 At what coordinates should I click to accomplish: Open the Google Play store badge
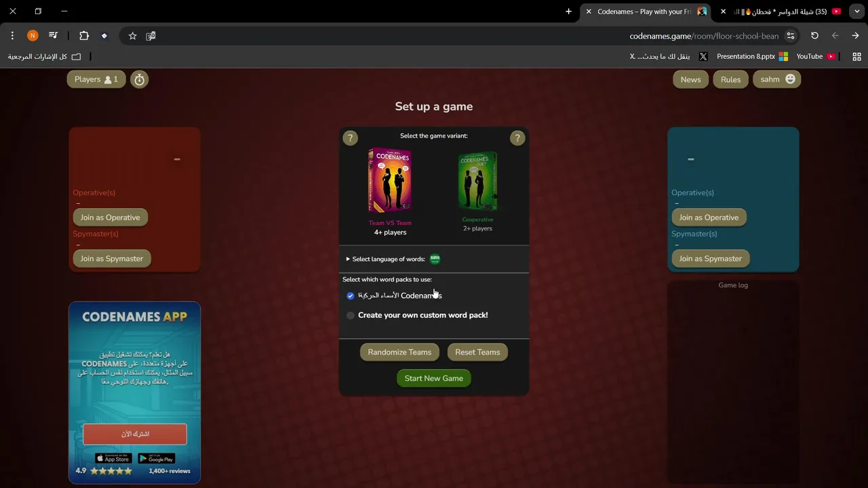point(157,459)
